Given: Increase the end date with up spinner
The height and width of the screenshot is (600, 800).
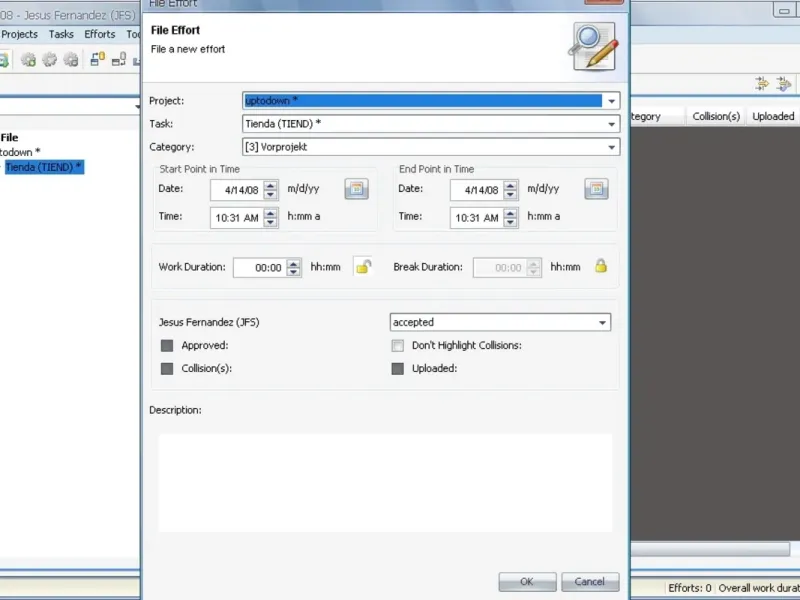Looking at the screenshot, I should pyautogui.click(x=511, y=185).
